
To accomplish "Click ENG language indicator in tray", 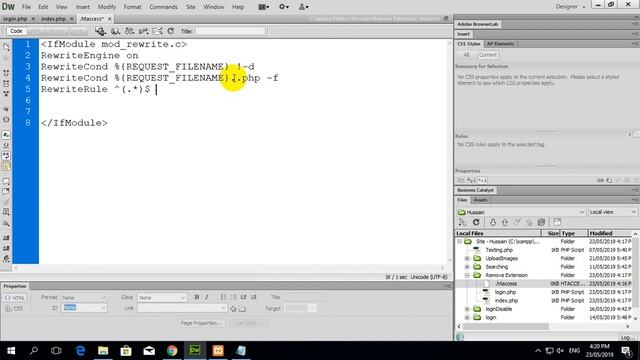I will click(574, 351).
